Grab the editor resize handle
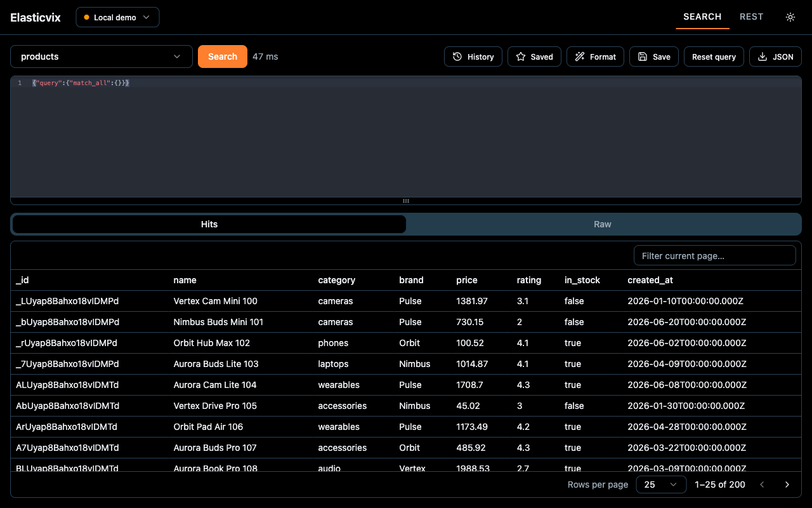The height and width of the screenshot is (508, 812). [406, 201]
